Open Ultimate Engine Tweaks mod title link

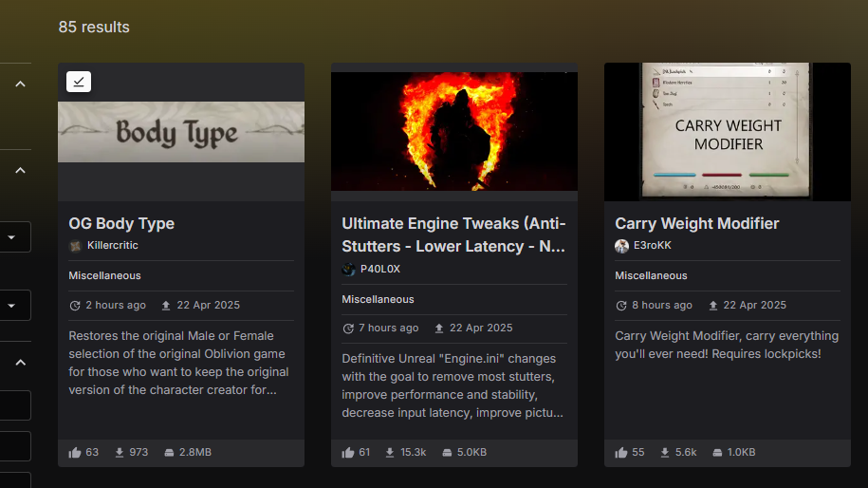pos(454,235)
